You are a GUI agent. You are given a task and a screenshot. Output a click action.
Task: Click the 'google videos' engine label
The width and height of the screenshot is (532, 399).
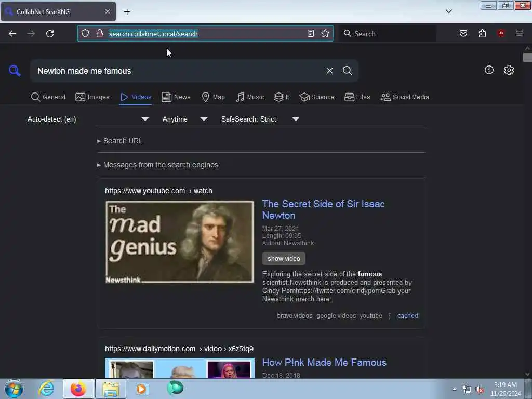coord(336,316)
